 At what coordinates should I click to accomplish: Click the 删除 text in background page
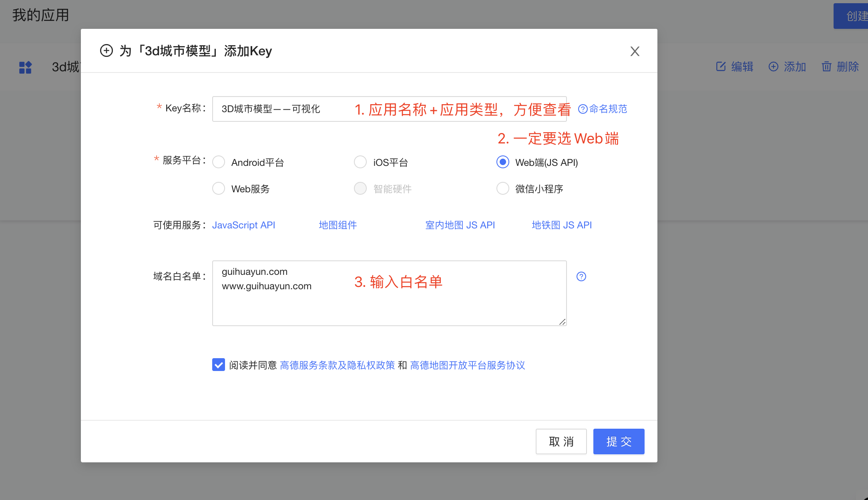click(x=848, y=67)
